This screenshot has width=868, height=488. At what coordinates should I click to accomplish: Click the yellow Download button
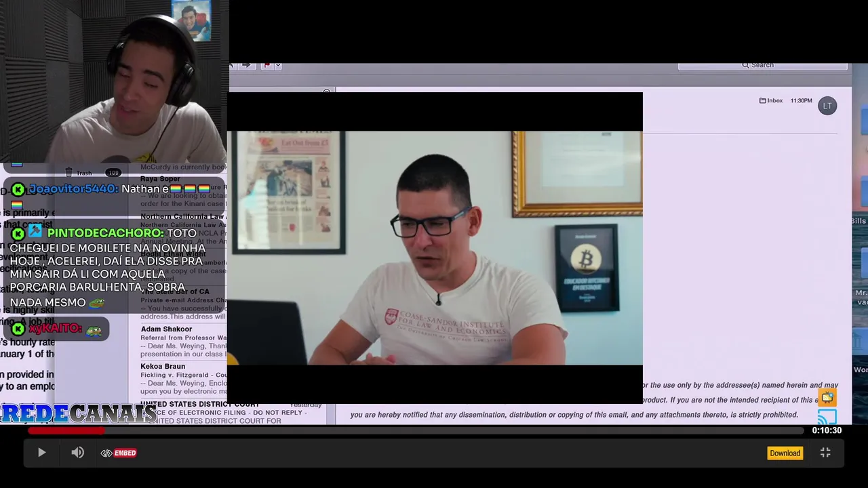point(785,453)
